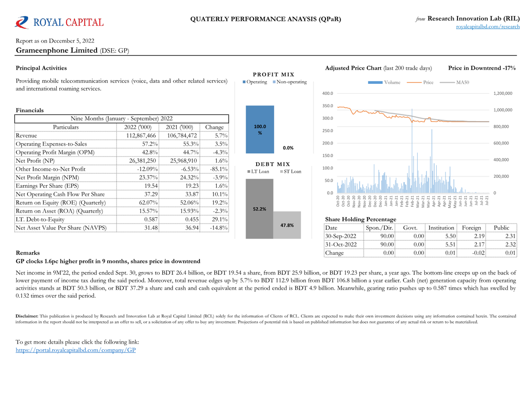Click the Disclaimer label
The height and width of the screenshot is (411, 532).
click(x=27, y=316)
